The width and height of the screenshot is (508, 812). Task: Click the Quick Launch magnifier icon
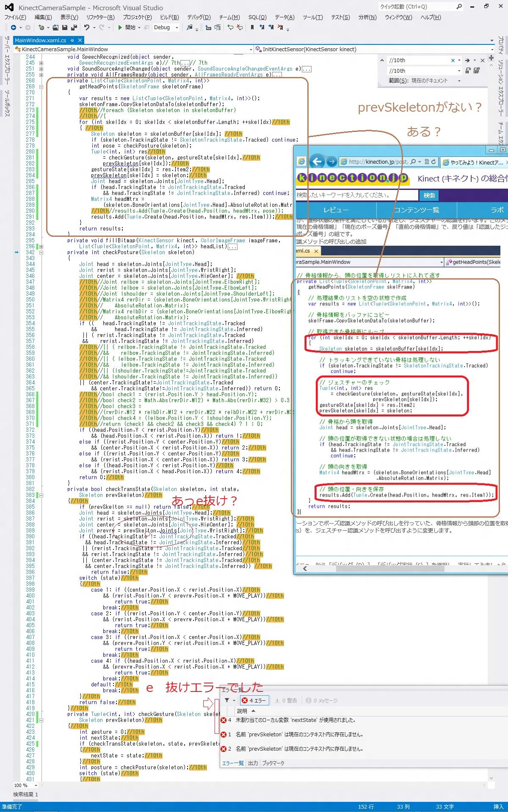(459, 7)
